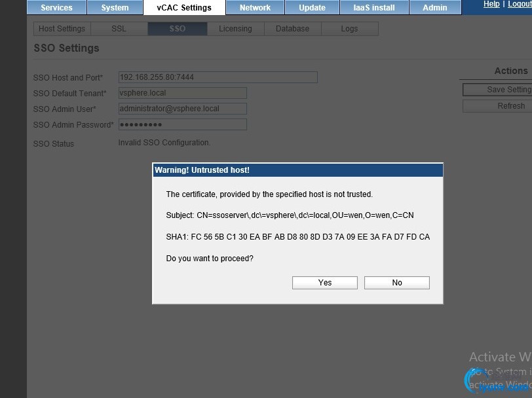
Task: Open the Logs sub-tab
Action: pos(349,29)
